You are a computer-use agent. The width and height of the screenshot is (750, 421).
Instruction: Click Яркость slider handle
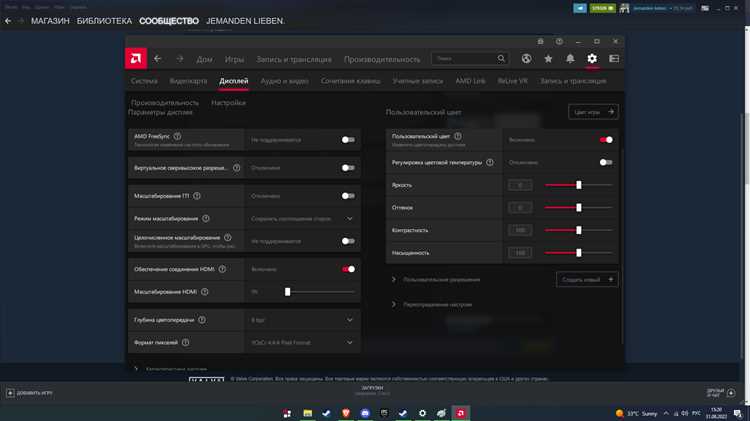coord(579,185)
